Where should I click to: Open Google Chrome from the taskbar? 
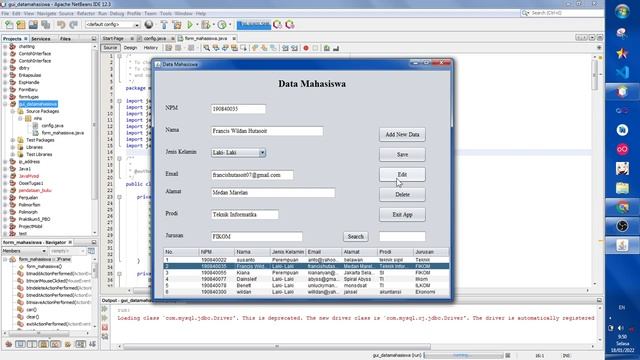pyautogui.click(x=622, y=207)
